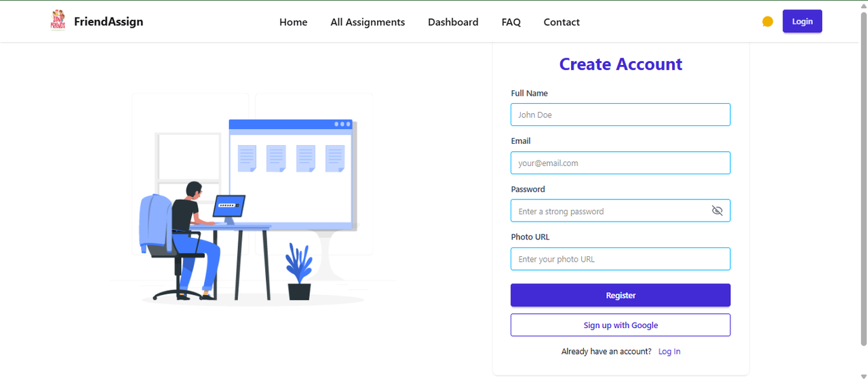Go to All Assignments page
Viewport: 868px width, 381px height.
pos(368,22)
